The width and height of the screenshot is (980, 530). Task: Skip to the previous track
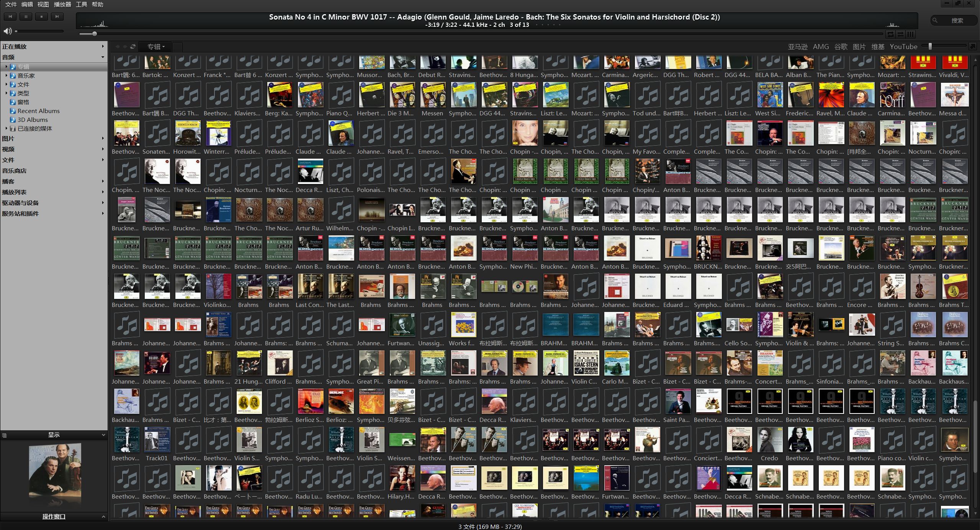(10, 16)
